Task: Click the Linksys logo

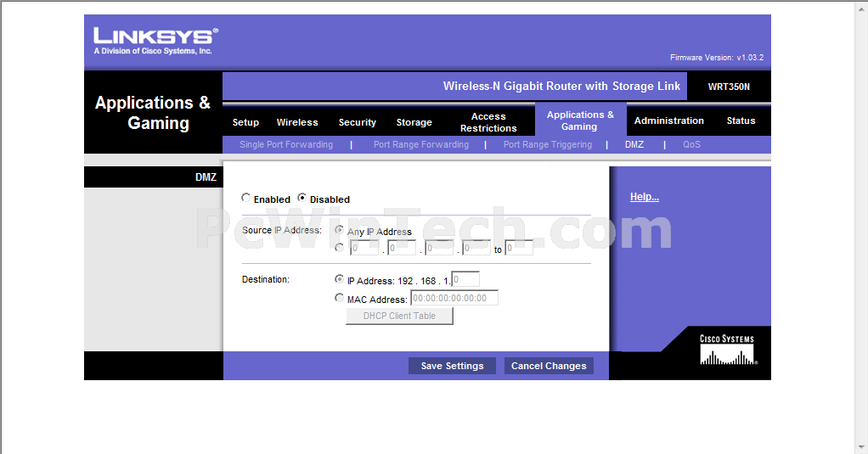Action: (156, 41)
